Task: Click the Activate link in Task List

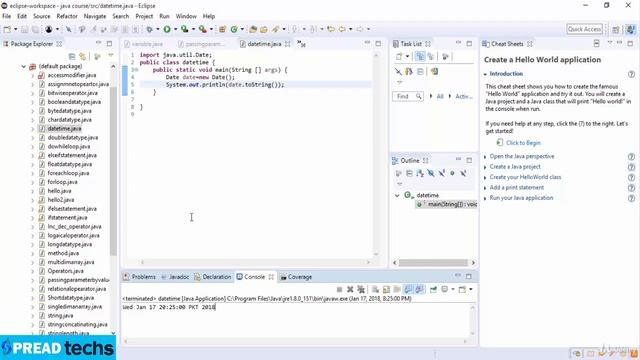Action: coord(464,96)
